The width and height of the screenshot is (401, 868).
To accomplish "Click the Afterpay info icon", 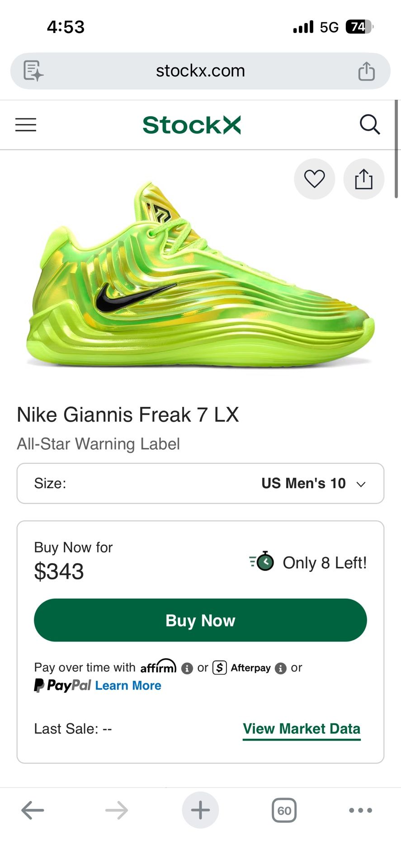I will tap(281, 668).
